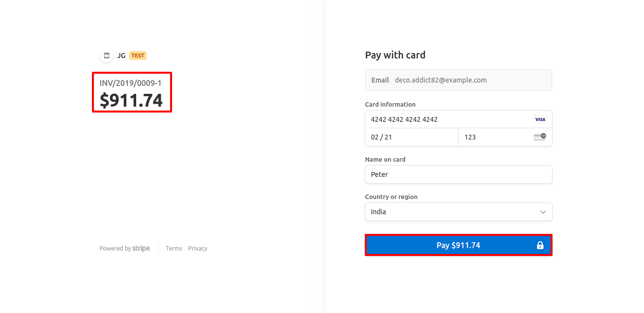
Task: Click the CVC card hint icon
Action: pyautogui.click(x=540, y=137)
